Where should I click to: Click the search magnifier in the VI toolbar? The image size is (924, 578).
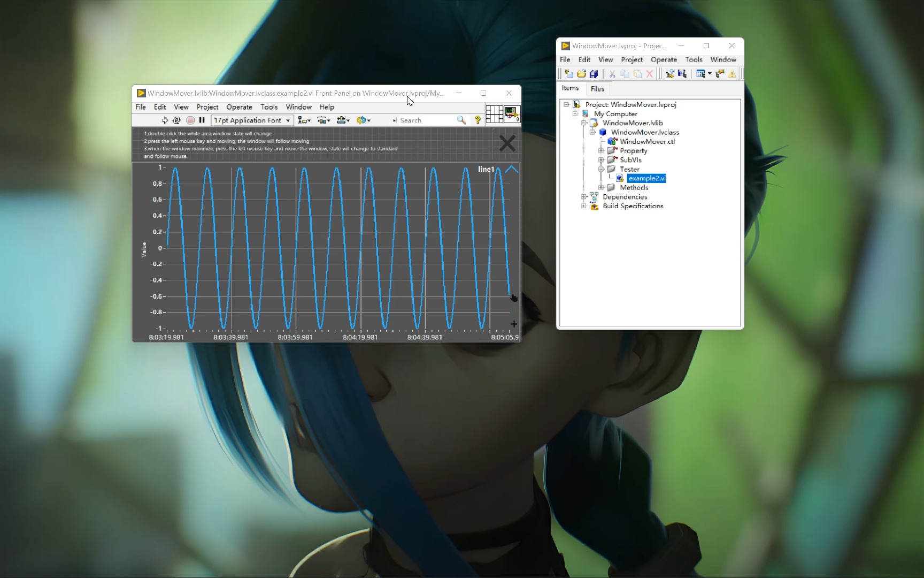tap(461, 120)
